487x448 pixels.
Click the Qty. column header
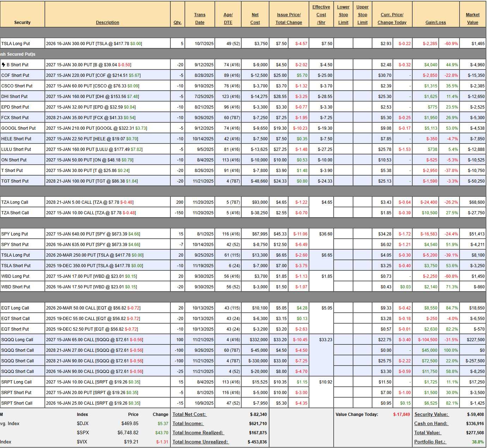[x=177, y=23]
